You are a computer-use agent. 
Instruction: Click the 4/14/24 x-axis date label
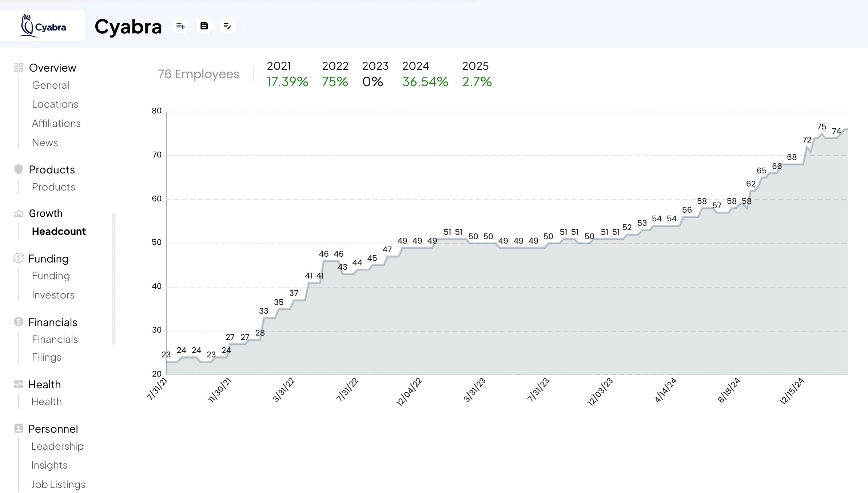tap(665, 390)
